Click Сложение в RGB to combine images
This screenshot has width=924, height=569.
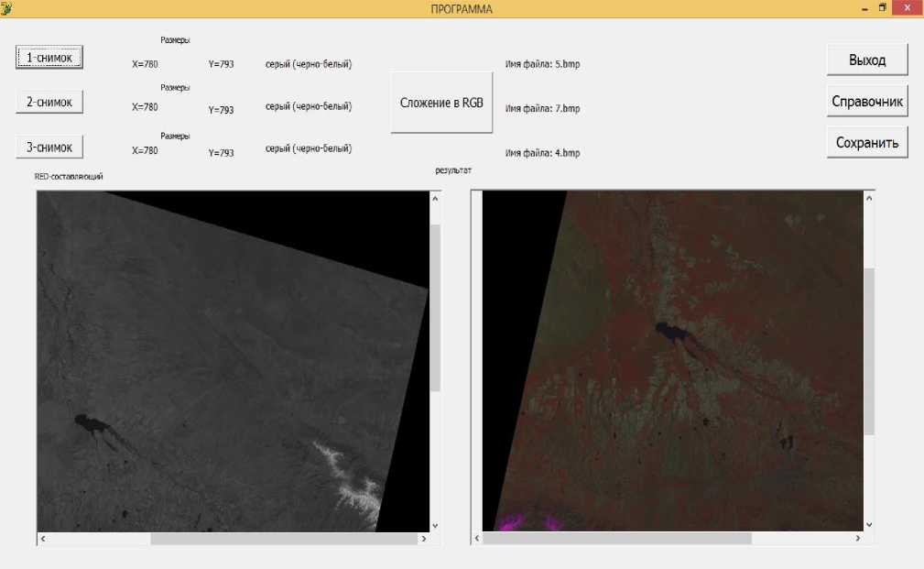[x=441, y=103]
